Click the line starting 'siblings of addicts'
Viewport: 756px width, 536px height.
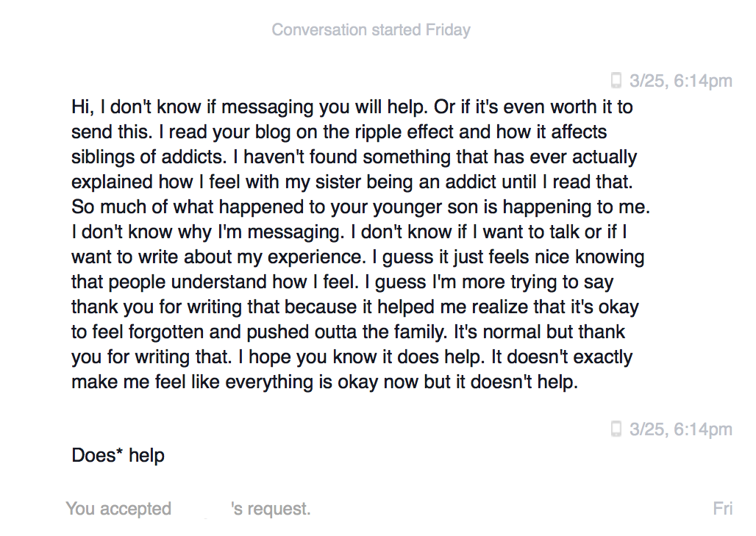click(354, 157)
